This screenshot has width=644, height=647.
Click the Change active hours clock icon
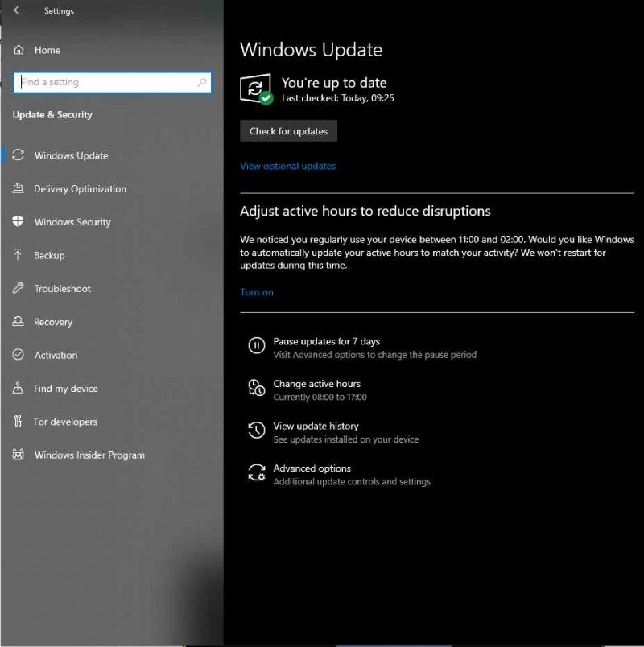(x=256, y=389)
